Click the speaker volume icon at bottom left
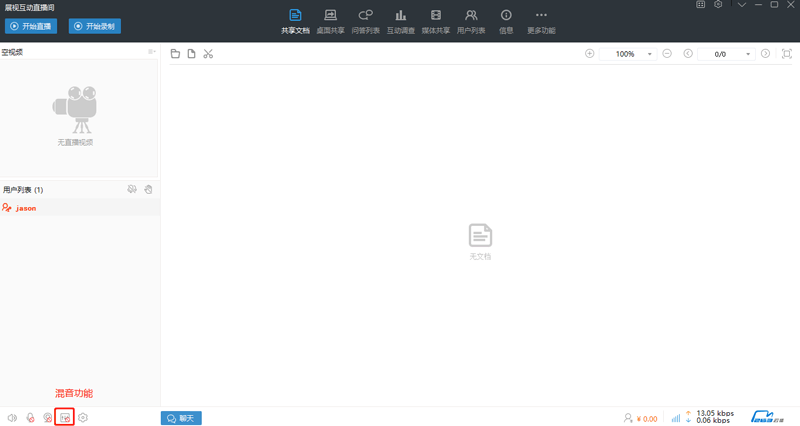The width and height of the screenshot is (800, 426). coord(12,417)
